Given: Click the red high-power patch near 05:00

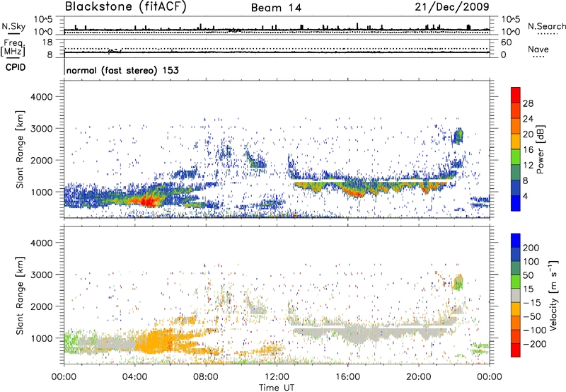Looking at the screenshot, I should pos(149,200).
